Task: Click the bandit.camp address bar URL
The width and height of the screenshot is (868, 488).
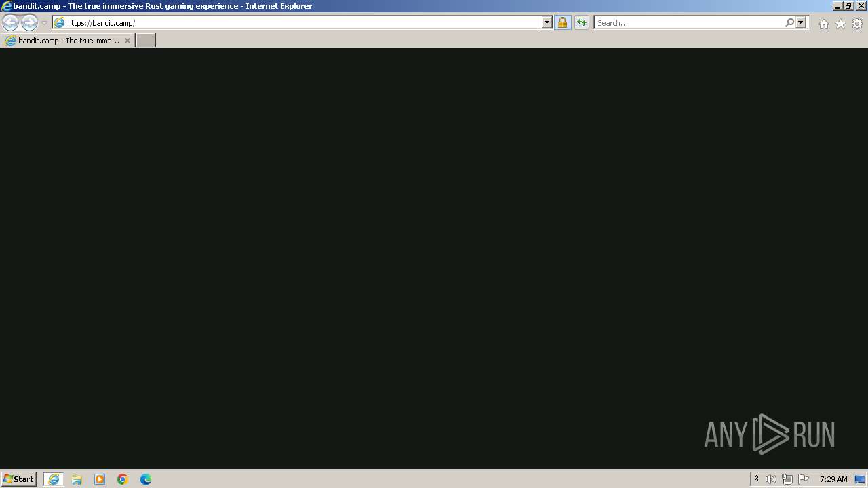Action: click(x=100, y=22)
